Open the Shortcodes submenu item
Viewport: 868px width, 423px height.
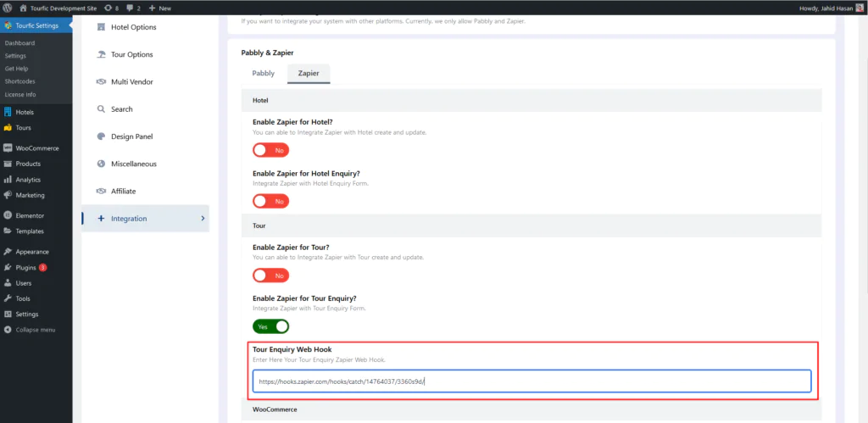click(20, 81)
